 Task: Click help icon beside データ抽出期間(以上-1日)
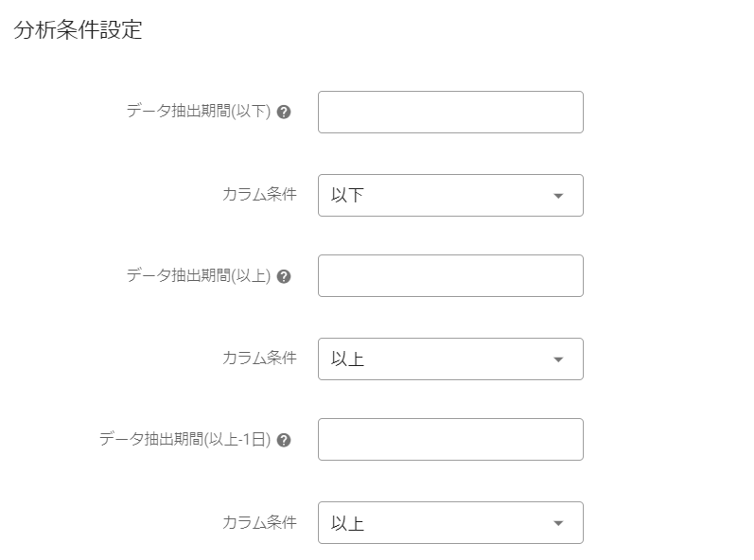tap(284, 440)
